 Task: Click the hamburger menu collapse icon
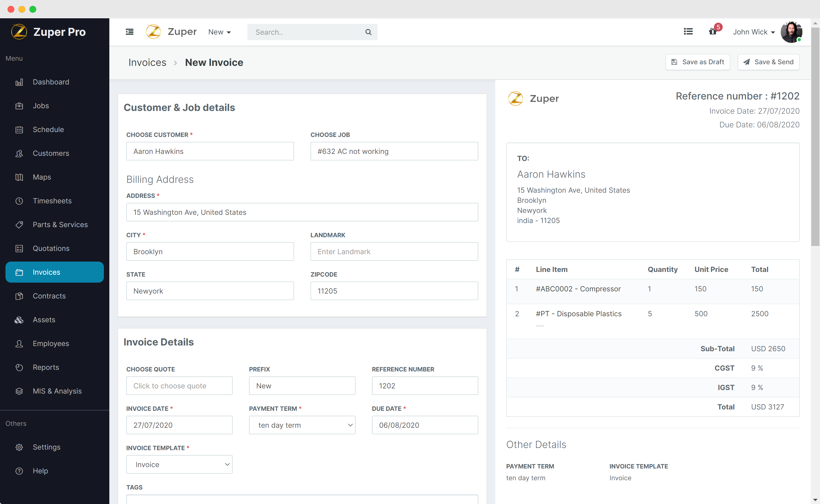coord(130,32)
